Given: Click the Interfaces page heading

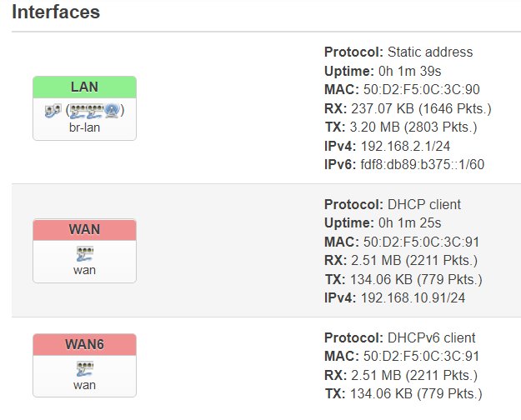Looking at the screenshot, I should (x=56, y=12).
